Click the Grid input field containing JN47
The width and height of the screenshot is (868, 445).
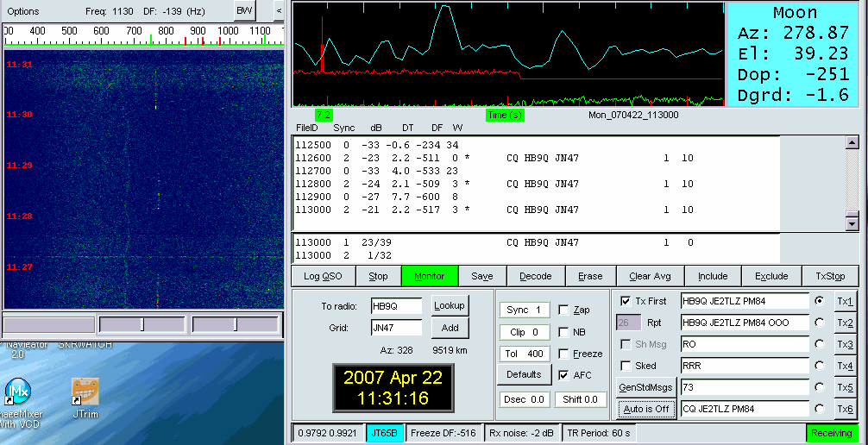pos(396,328)
